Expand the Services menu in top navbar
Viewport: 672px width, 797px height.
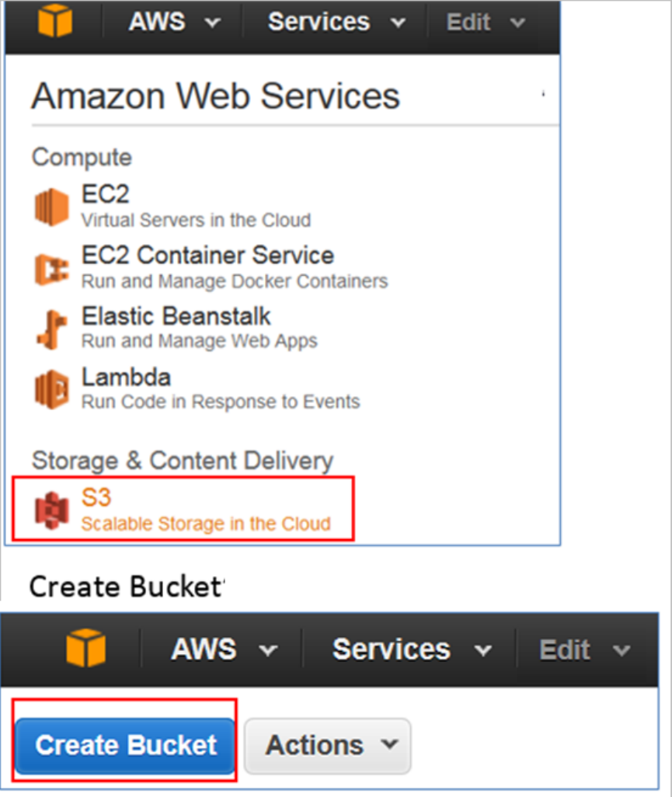tap(336, 22)
